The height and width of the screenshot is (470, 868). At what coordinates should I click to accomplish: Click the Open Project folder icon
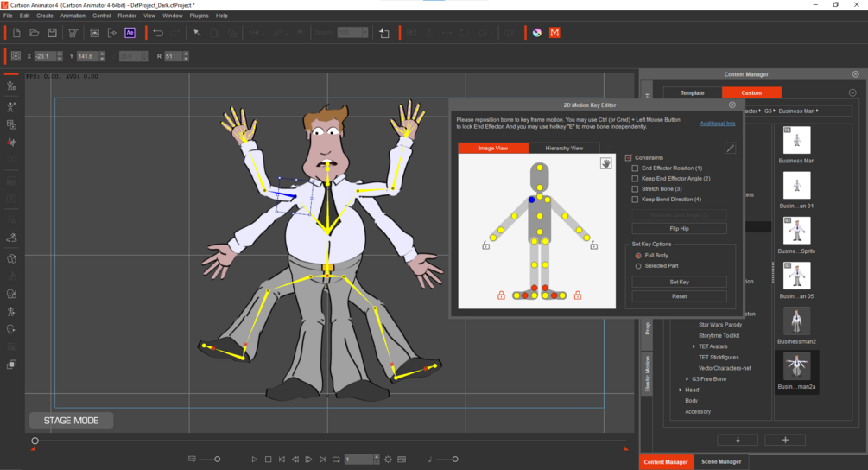[35, 33]
